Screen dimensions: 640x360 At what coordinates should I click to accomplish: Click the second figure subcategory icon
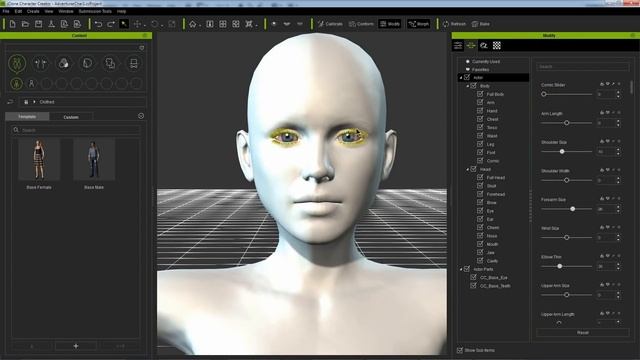click(31, 84)
